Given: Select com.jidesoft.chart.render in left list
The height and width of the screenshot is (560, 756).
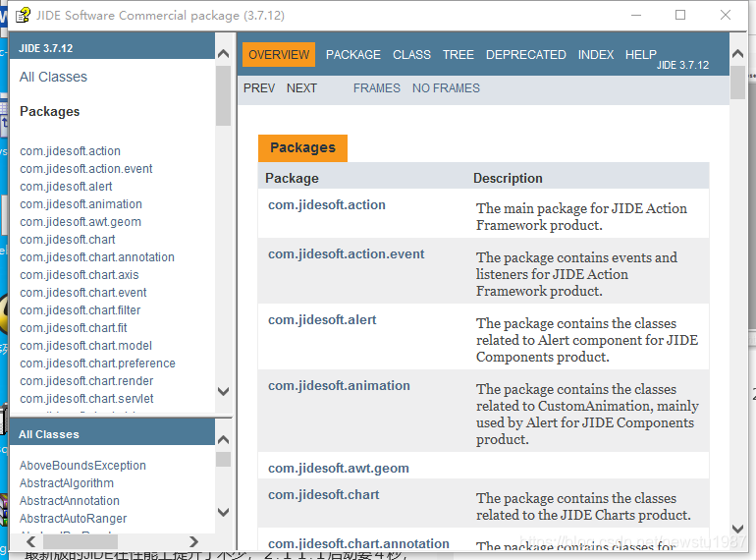Looking at the screenshot, I should point(86,381).
